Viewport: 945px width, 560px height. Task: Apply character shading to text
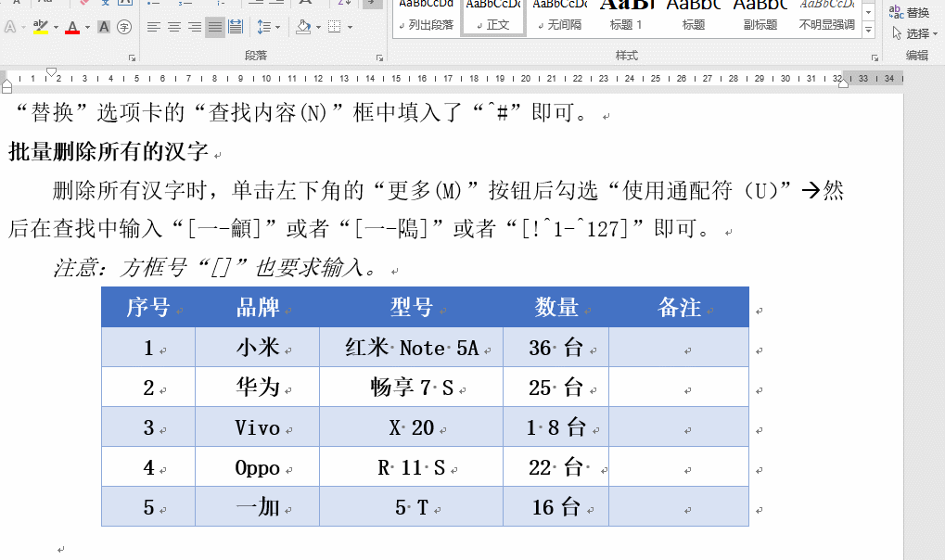click(104, 27)
